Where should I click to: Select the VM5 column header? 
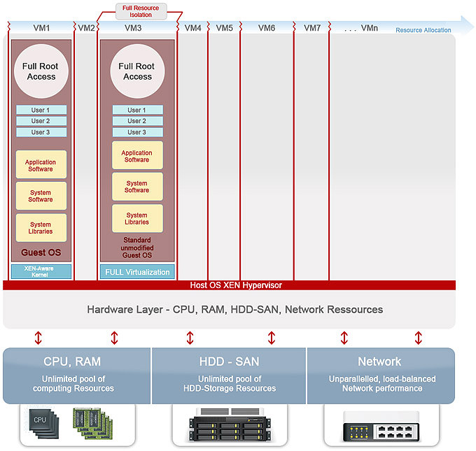pos(224,28)
